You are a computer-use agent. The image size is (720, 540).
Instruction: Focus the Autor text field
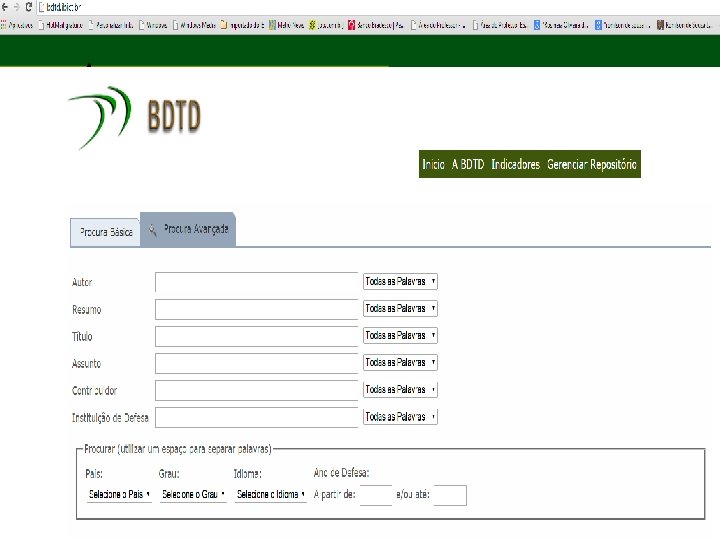coord(256,282)
